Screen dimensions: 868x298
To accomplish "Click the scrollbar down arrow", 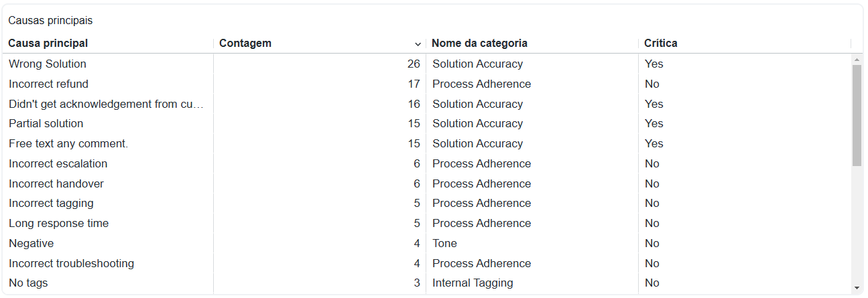I will (857, 288).
